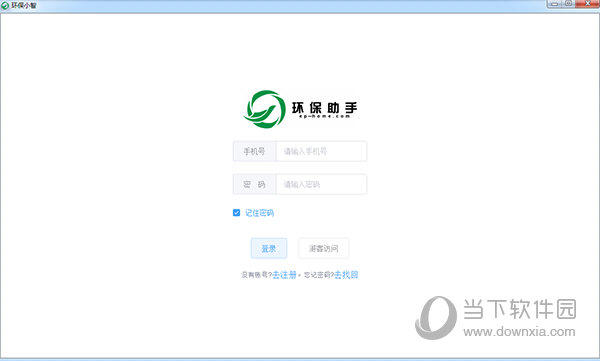Click the 密码 field label
Viewport: 600px width, 361px height.
[254, 185]
